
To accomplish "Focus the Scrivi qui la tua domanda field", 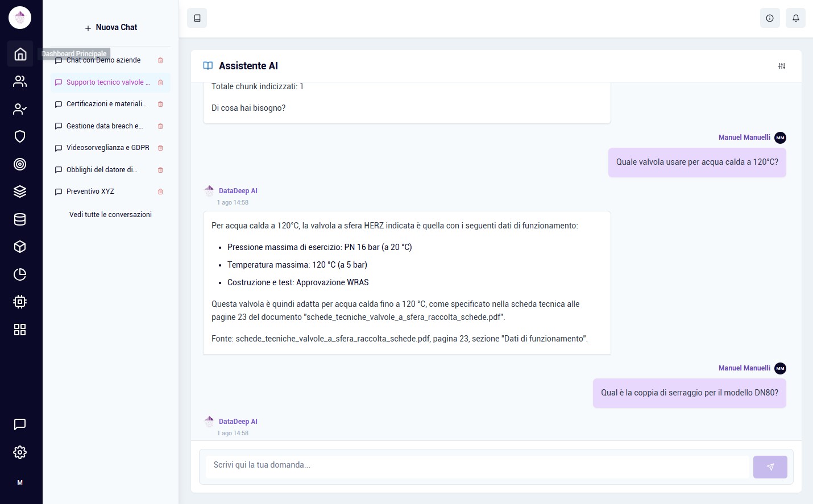I will 476,465.
